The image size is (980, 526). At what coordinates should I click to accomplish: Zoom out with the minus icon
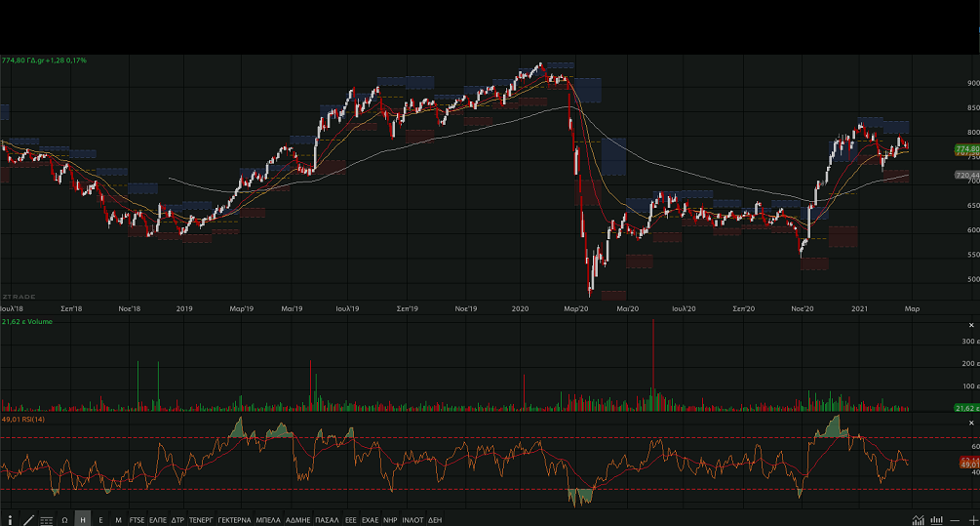tap(955, 519)
